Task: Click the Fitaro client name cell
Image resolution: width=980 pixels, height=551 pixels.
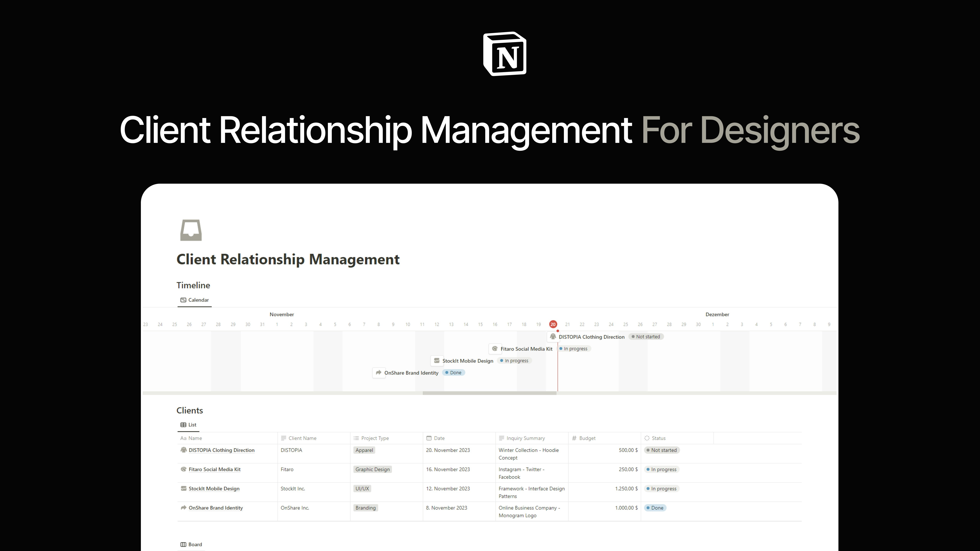Action: coord(314,473)
